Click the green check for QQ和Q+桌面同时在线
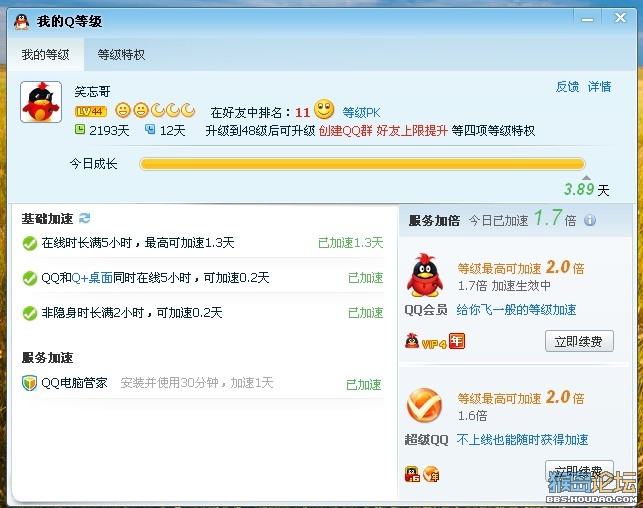The height and width of the screenshot is (508, 643). point(30,278)
